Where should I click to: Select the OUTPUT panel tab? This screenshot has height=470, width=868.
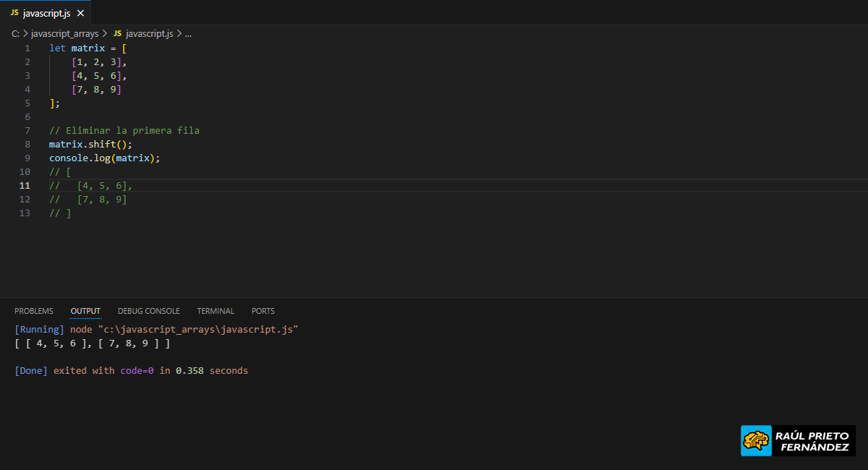(x=85, y=311)
